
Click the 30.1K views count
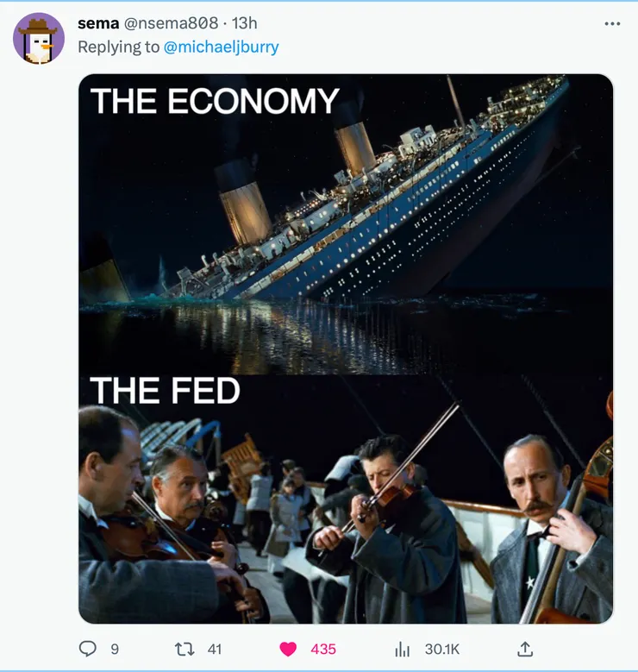(x=441, y=650)
